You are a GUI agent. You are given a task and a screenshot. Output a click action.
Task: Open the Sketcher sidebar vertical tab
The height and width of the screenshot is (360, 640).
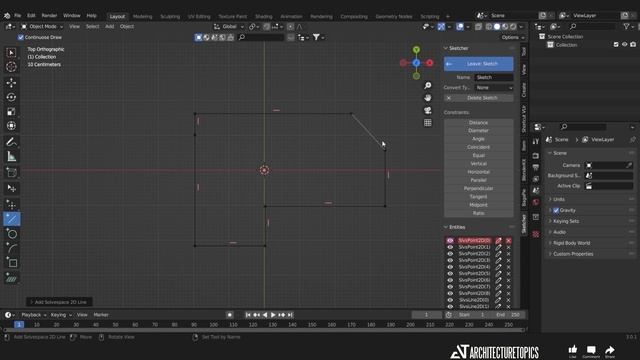(x=524, y=224)
